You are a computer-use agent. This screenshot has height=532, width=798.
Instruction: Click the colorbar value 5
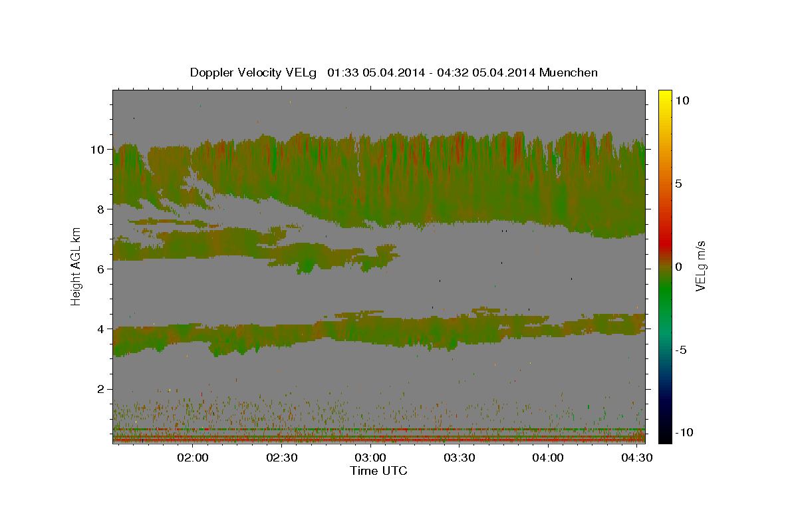[x=680, y=184]
